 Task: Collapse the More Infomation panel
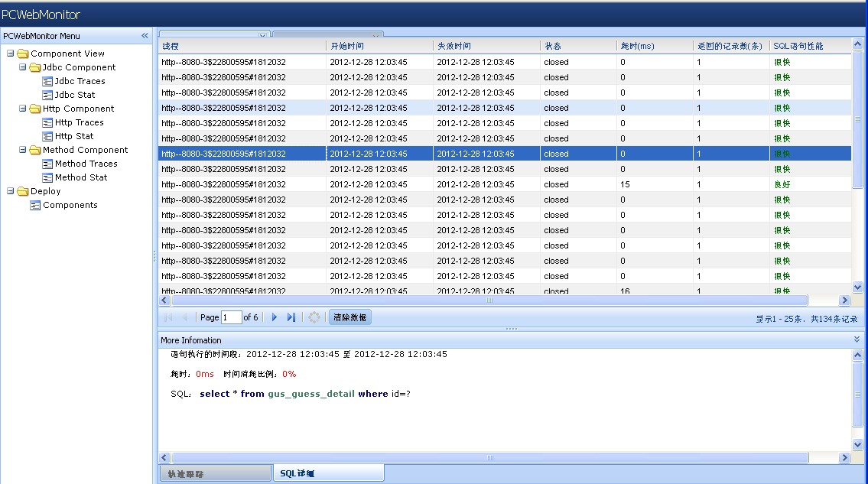tap(857, 339)
